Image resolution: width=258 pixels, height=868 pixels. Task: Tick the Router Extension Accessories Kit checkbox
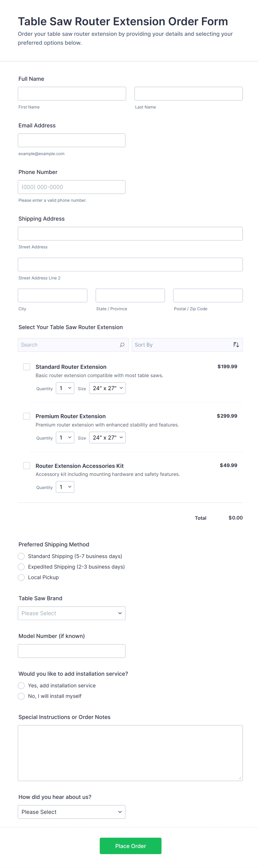[x=27, y=466]
